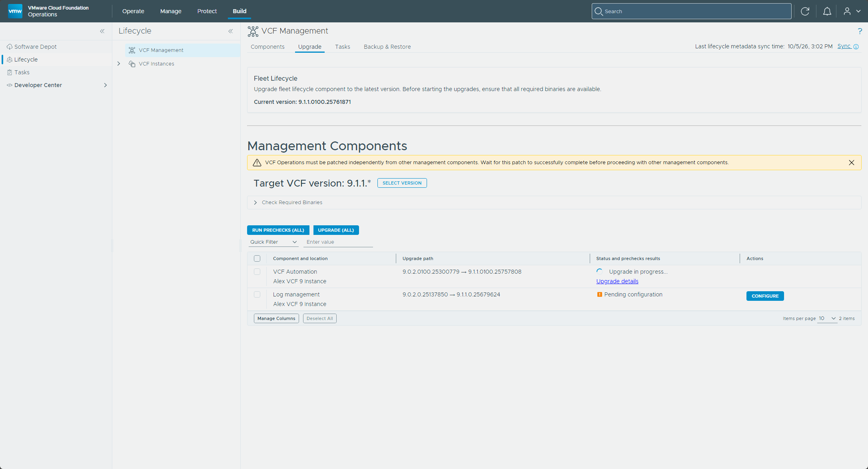This screenshot has height=469, width=868.
Task: Click the UPGRADE (ALL) button
Action: [x=336, y=230]
